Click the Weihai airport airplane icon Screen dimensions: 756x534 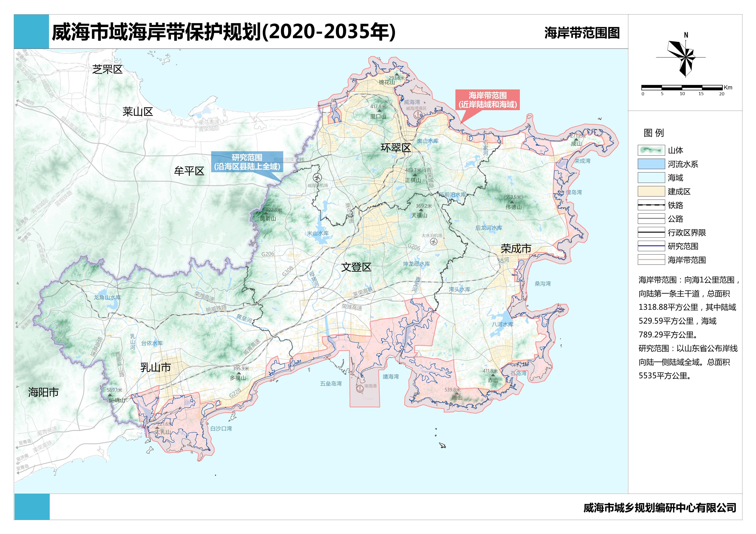(317, 177)
